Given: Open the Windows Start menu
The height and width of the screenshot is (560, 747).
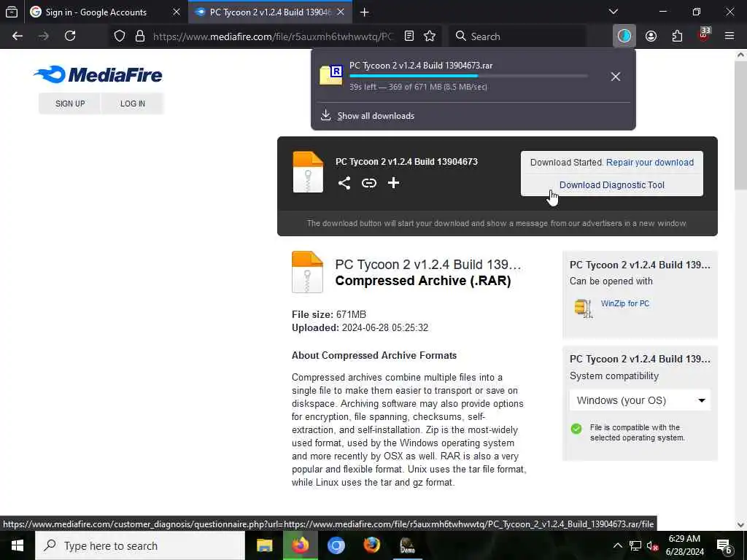Looking at the screenshot, I should (18, 545).
